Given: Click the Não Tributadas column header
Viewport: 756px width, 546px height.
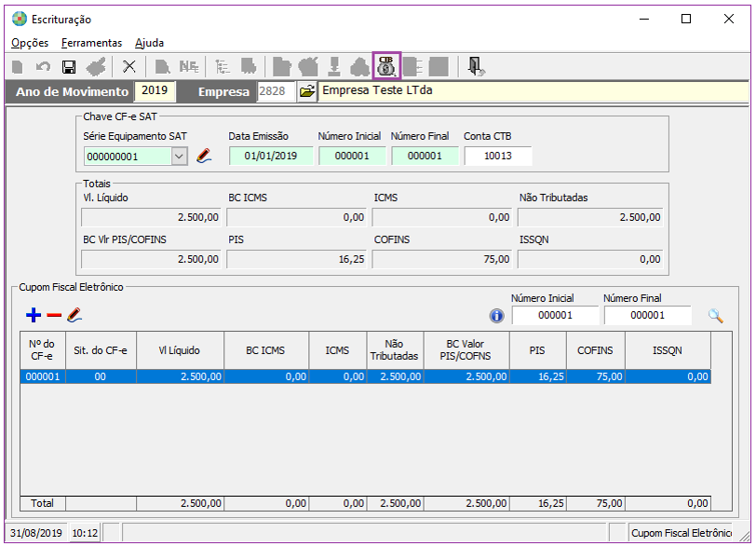Looking at the screenshot, I should point(395,350).
